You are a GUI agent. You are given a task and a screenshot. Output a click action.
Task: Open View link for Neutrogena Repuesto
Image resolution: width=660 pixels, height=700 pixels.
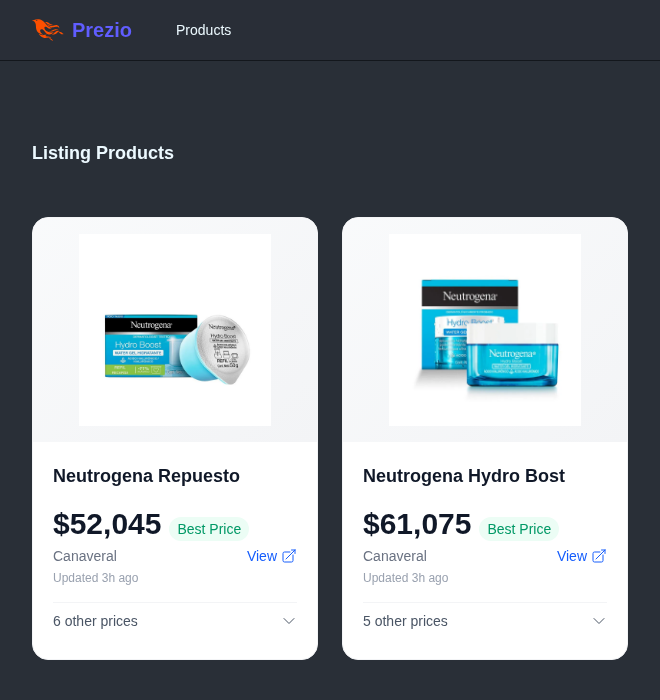click(x=272, y=556)
